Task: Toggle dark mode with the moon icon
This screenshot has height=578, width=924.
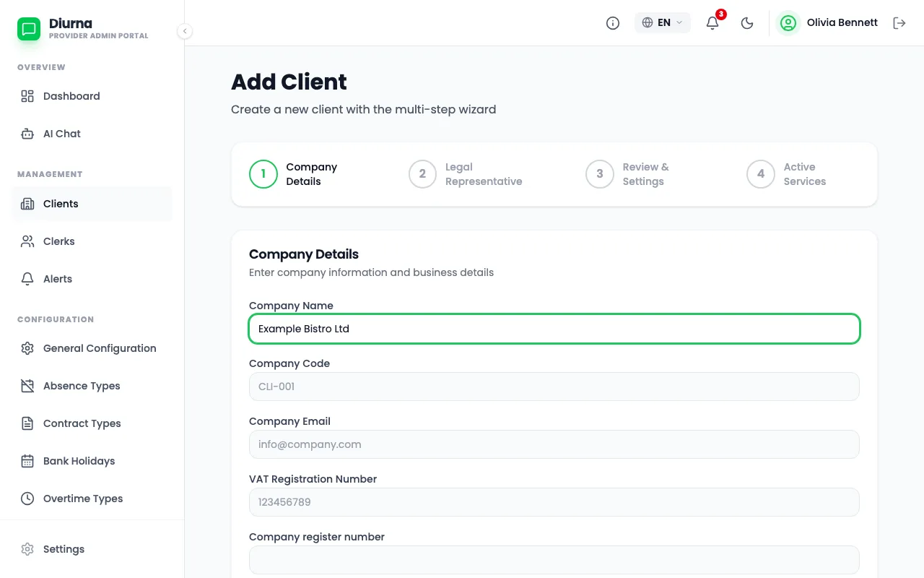Action: pyautogui.click(x=747, y=23)
